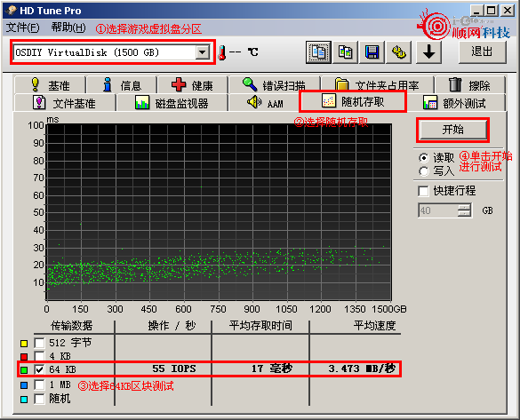Expand the OSDIY VirtualDisk drive dropdown
Viewport: 520px width, 420px height.
(x=203, y=52)
